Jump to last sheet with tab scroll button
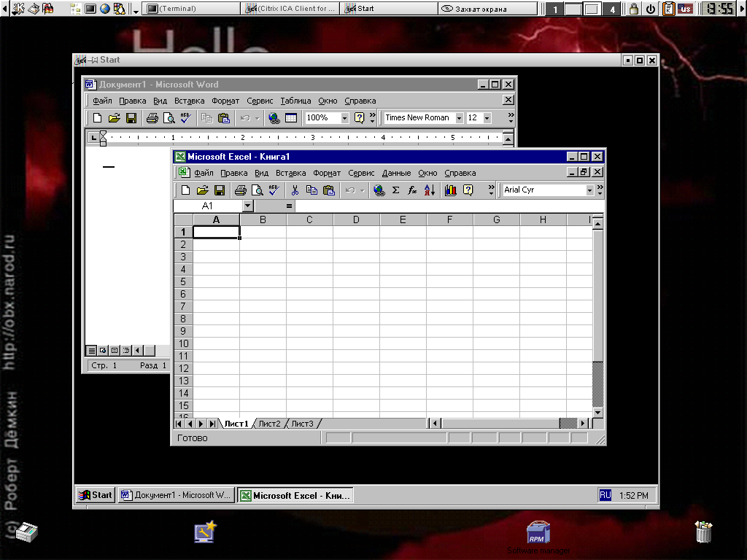The image size is (747, 560). tap(212, 424)
